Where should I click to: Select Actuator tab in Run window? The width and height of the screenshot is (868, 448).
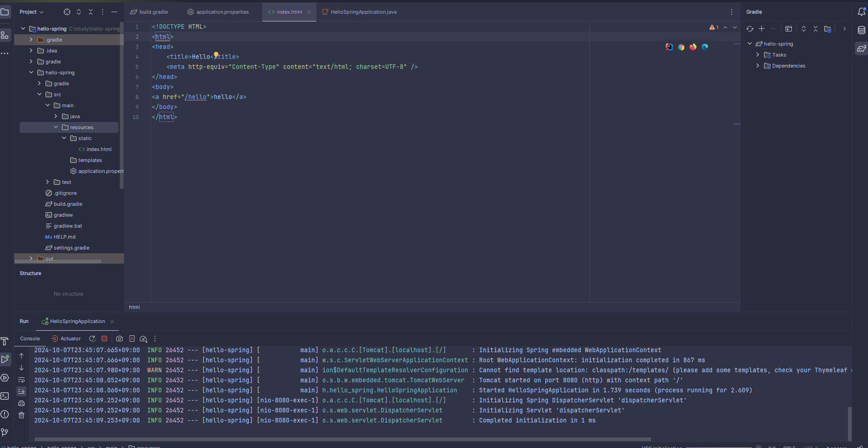(66, 339)
